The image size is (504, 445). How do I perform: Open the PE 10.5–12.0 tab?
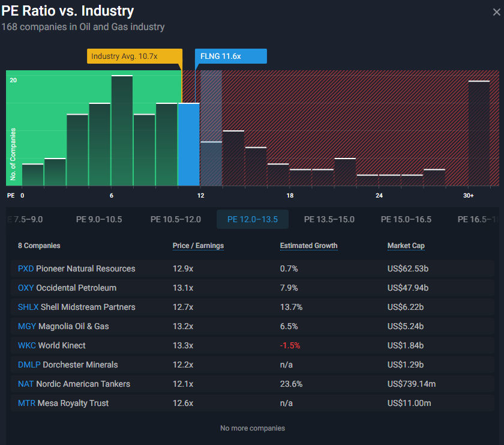(x=175, y=219)
